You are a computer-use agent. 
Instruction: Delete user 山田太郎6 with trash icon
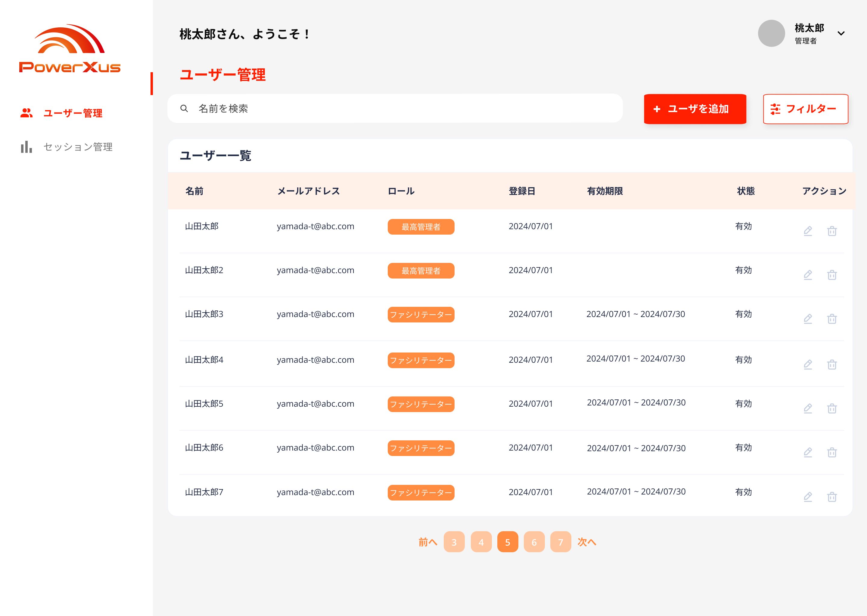[832, 452]
